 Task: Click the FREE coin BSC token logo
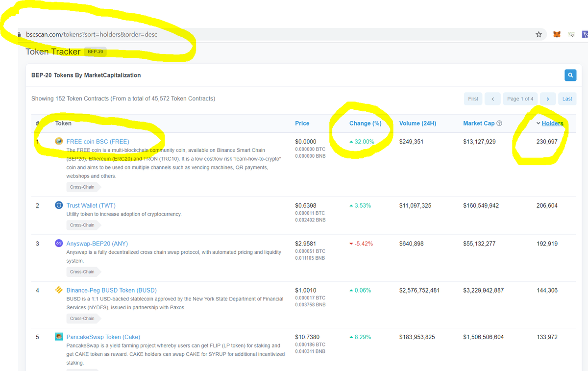(59, 141)
